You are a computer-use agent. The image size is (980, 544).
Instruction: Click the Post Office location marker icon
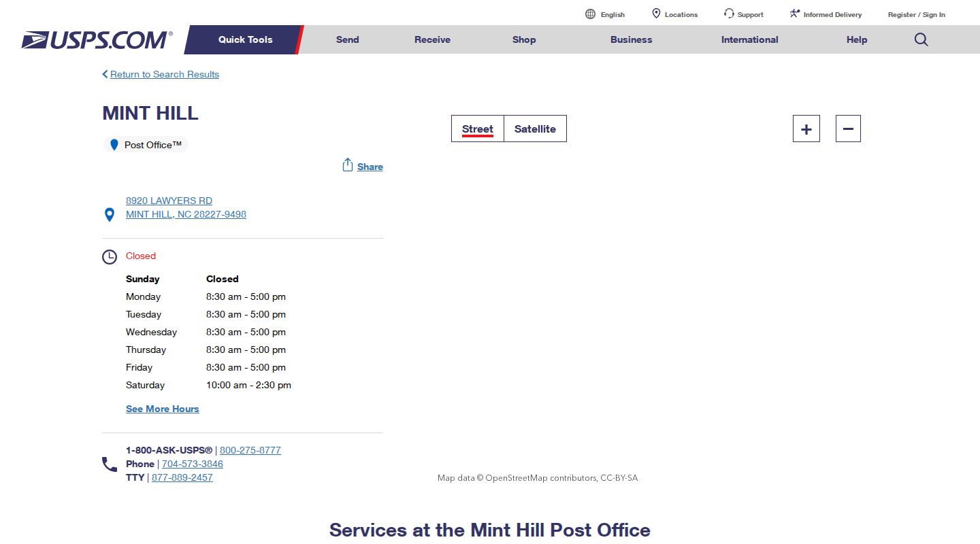pyautogui.click(x=114, y=145)
